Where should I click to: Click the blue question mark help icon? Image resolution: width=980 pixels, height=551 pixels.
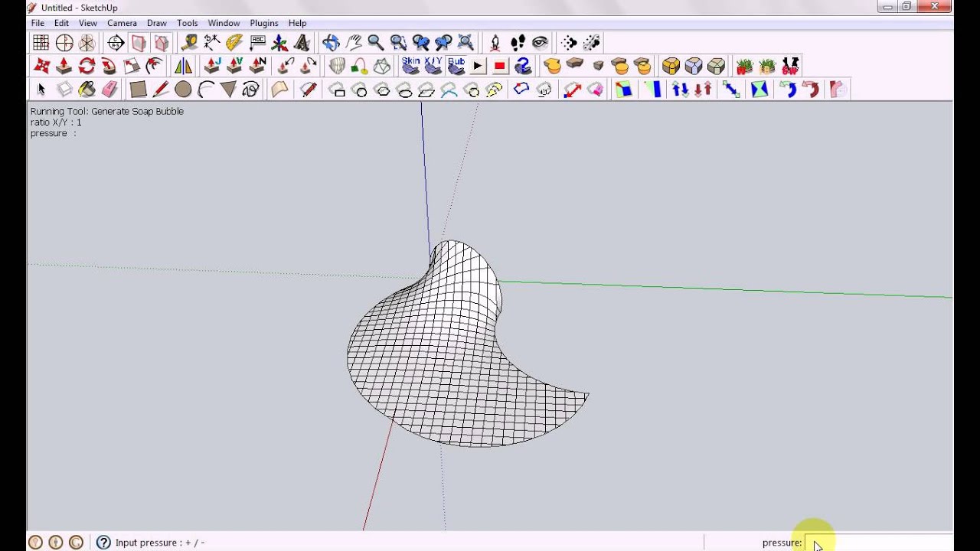pyautogui.click(x=523, y=66)
